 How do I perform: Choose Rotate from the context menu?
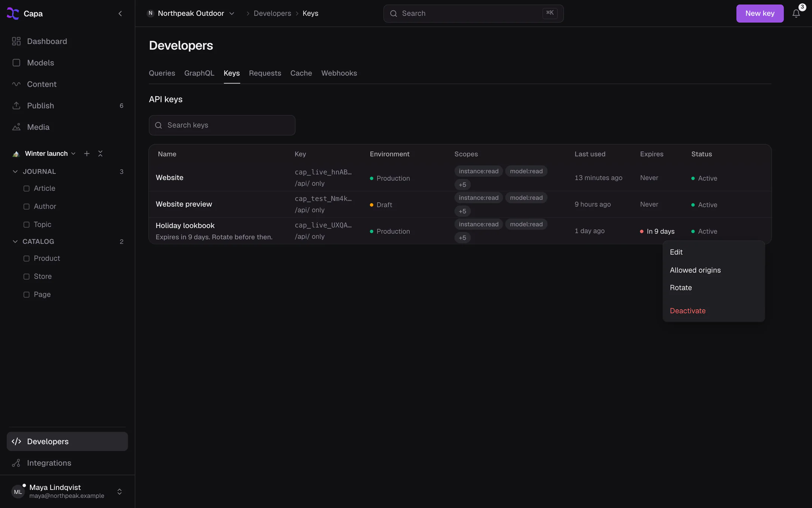tap(714, 288)
